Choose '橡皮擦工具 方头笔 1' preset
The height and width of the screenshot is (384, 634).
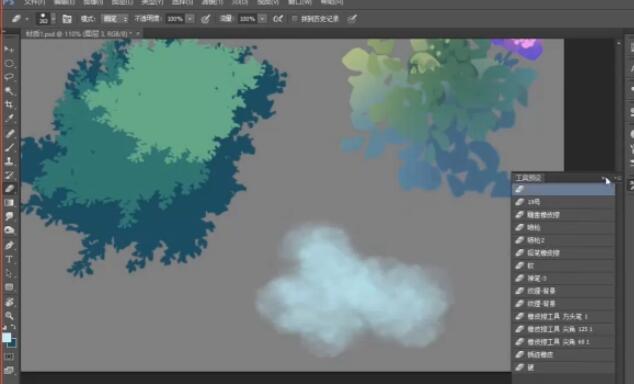coord(564,316)
